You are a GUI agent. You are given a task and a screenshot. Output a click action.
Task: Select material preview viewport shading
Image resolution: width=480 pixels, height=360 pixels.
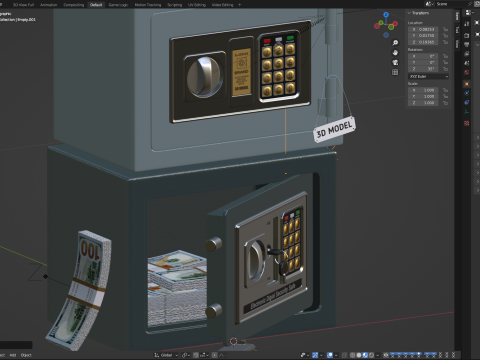click(x=365, y=355)
